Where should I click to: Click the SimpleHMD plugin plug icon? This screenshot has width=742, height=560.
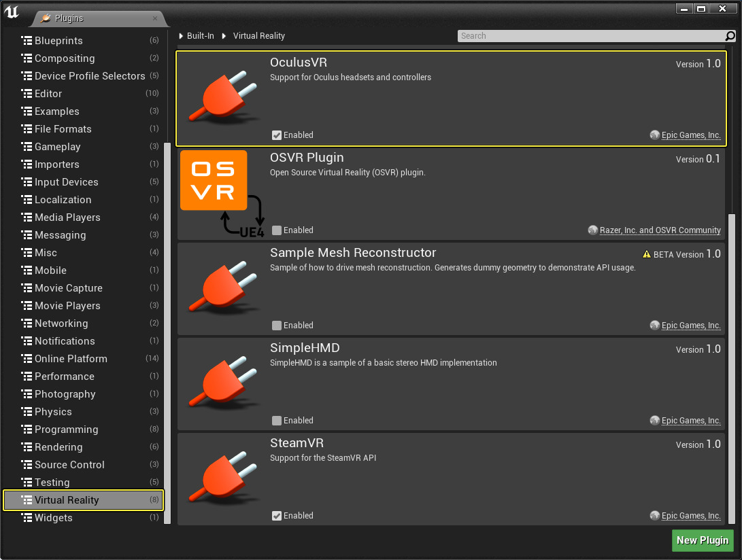coord(222,384)
